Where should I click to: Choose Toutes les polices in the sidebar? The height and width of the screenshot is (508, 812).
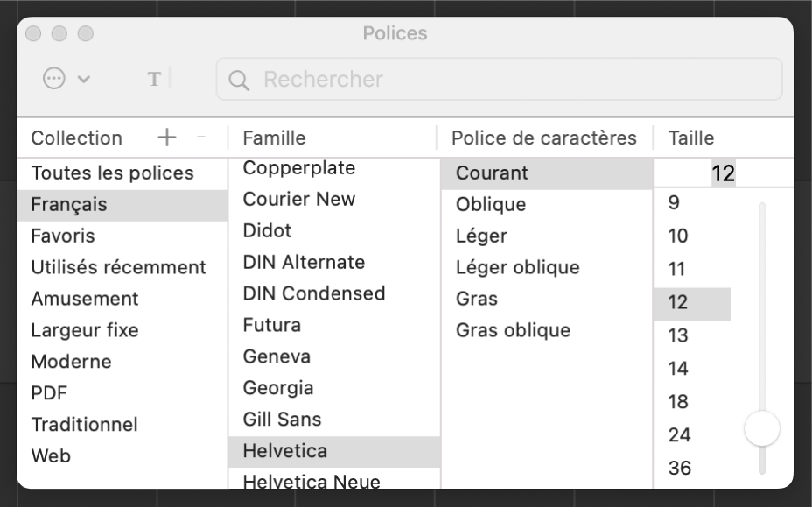(x=112, y=173)
